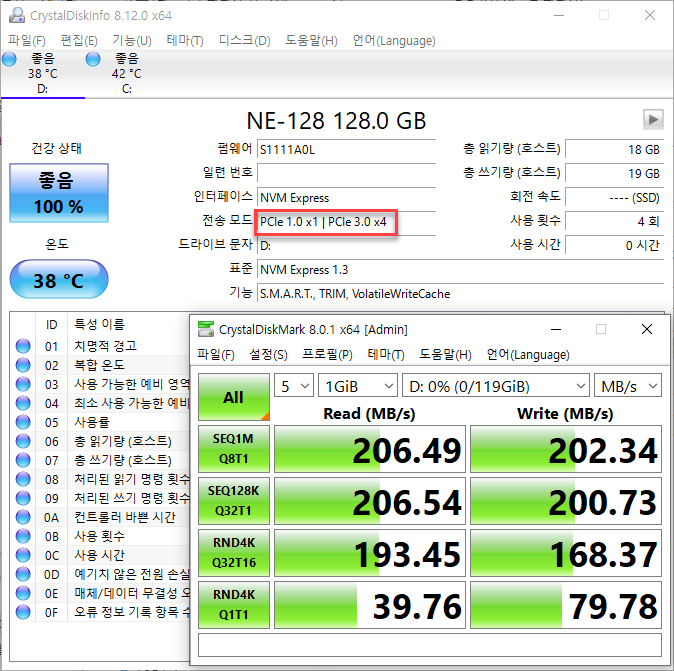Open unit dropdown showing MB/s

tap(628, 386)
